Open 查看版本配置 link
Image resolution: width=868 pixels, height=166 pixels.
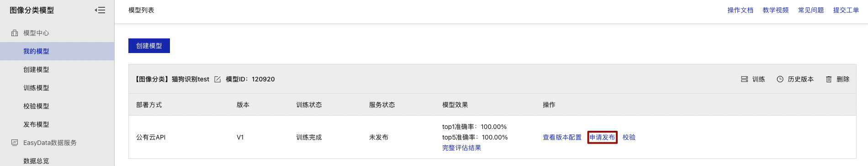(x=562, y=137)
